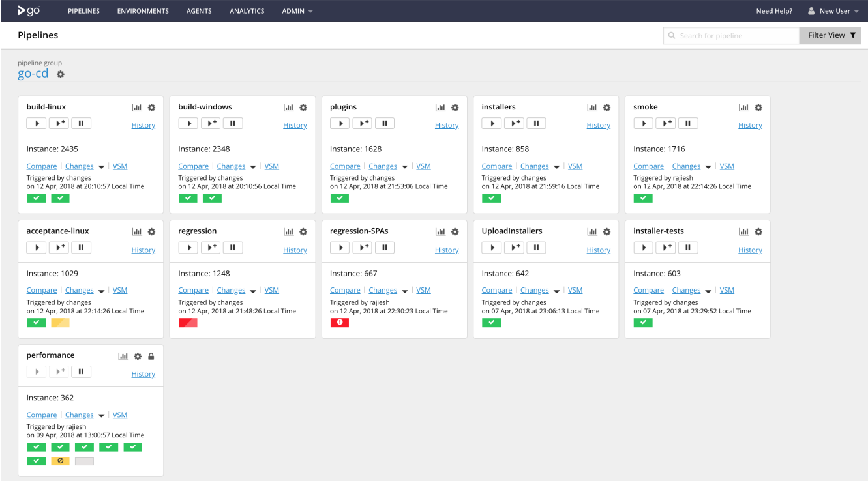Open go-cd pipeline group settings gear

point(61,74)
